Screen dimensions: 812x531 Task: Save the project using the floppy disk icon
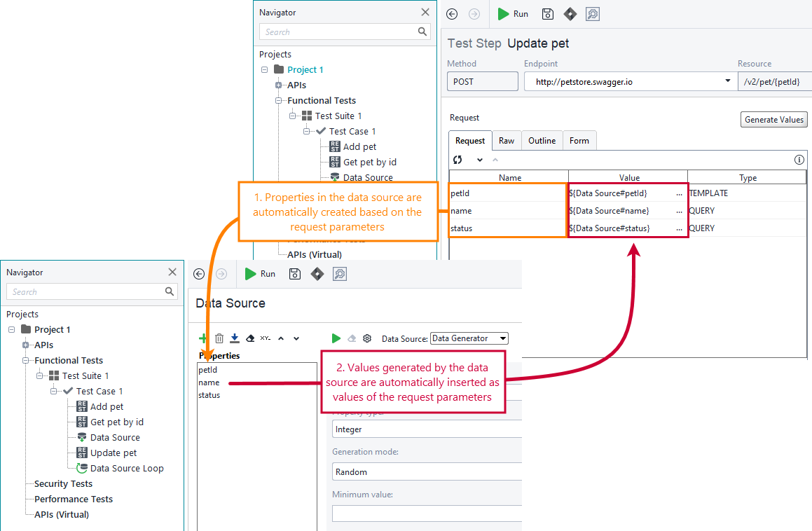coord(547,14)
